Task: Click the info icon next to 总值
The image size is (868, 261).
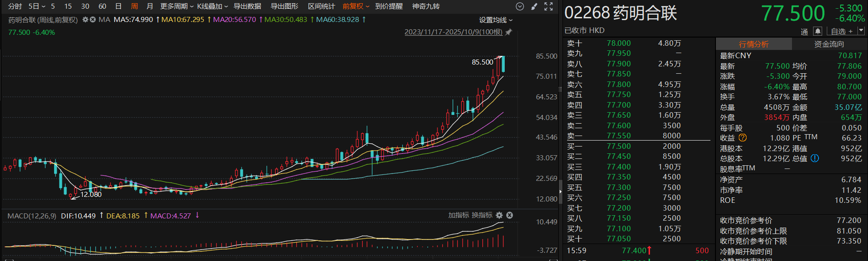Action: click(814, 158)
